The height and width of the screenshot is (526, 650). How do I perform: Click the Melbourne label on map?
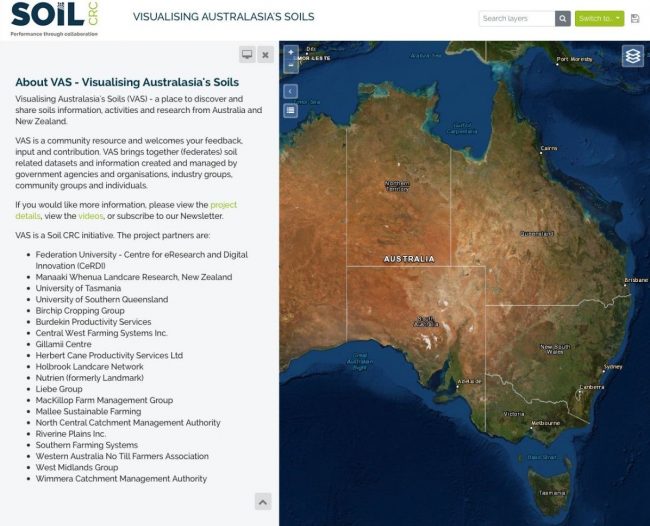pos(546,423)
